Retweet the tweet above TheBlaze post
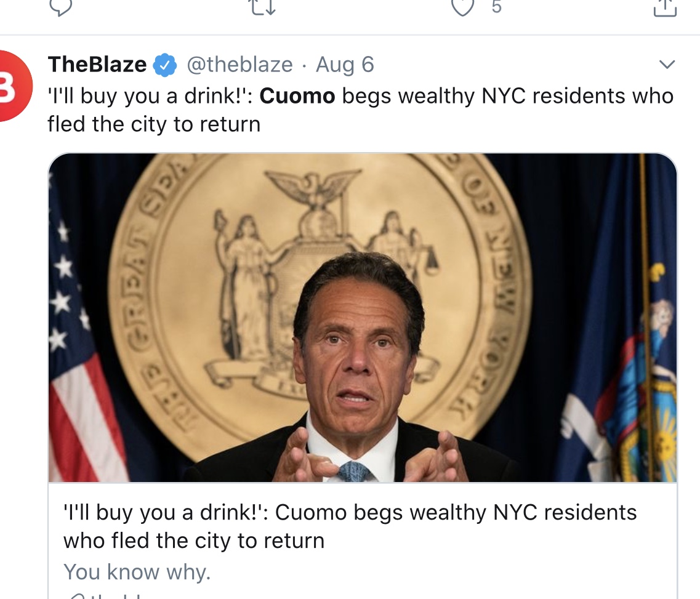700x599 pixels. [262, 6]
